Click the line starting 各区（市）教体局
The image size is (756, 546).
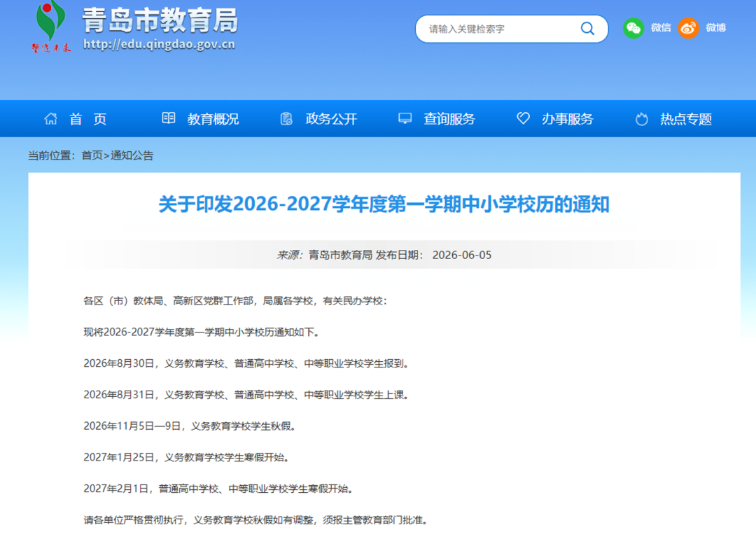pyautogui.click(x=234, y=301)
